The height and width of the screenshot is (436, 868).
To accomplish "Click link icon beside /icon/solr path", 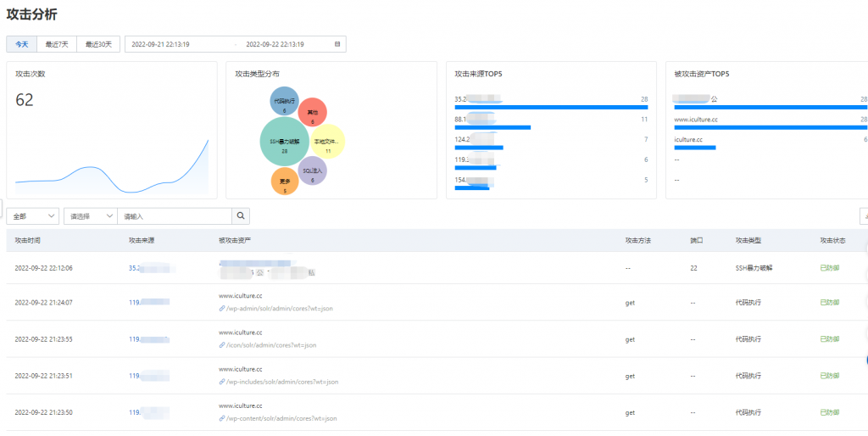I will [222, 345].
